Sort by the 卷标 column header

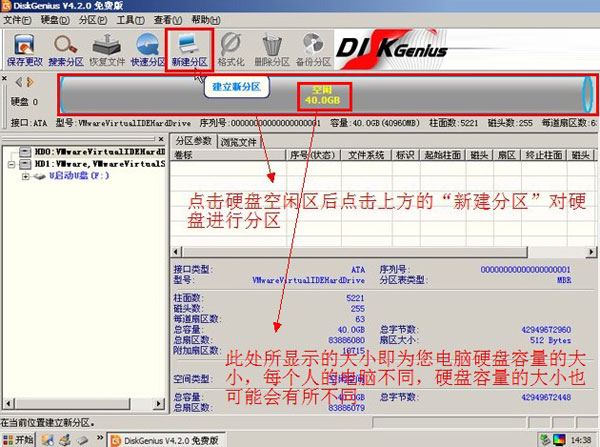pyautogui.click(x=228, y=155)
